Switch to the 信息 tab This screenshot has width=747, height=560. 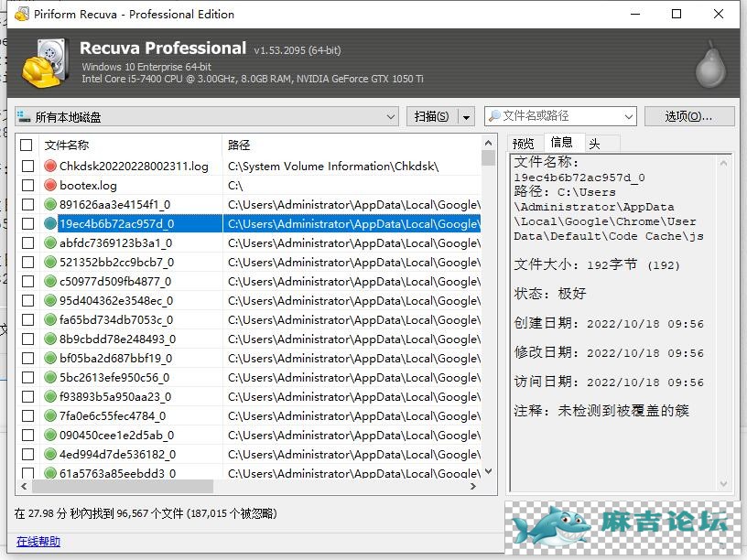click(562, 142)
